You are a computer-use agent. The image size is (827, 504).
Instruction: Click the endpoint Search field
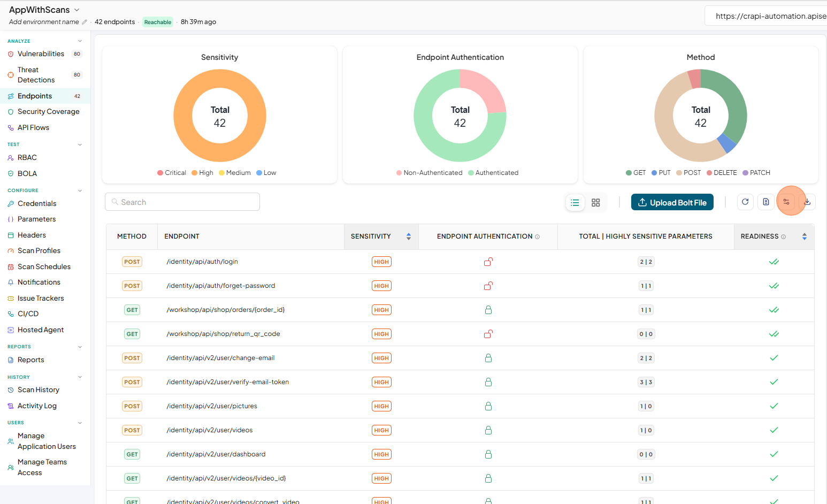tap(182, 202)
